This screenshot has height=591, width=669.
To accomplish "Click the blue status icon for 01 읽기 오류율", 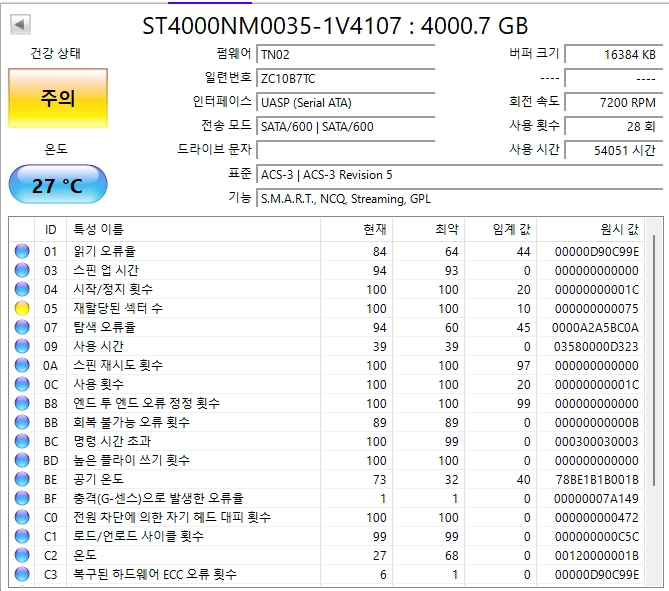I will pyautogui.click(x=22, y=251).
